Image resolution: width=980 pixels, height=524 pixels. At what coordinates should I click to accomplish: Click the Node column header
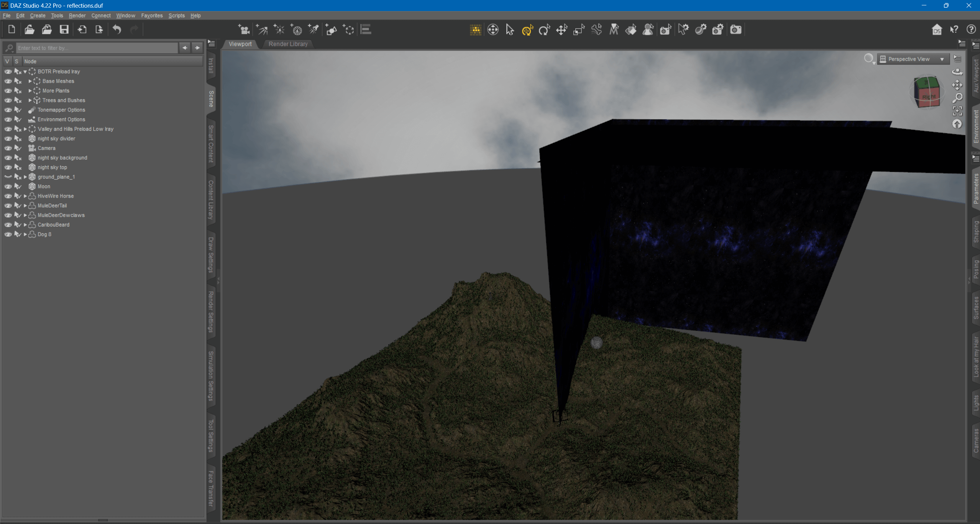tap(112, 61)
